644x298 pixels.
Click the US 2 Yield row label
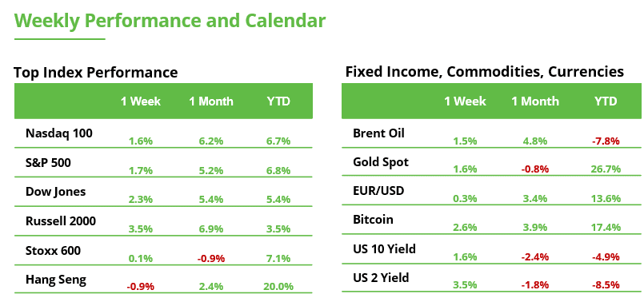pyautogui.click(x=381, y=278)
